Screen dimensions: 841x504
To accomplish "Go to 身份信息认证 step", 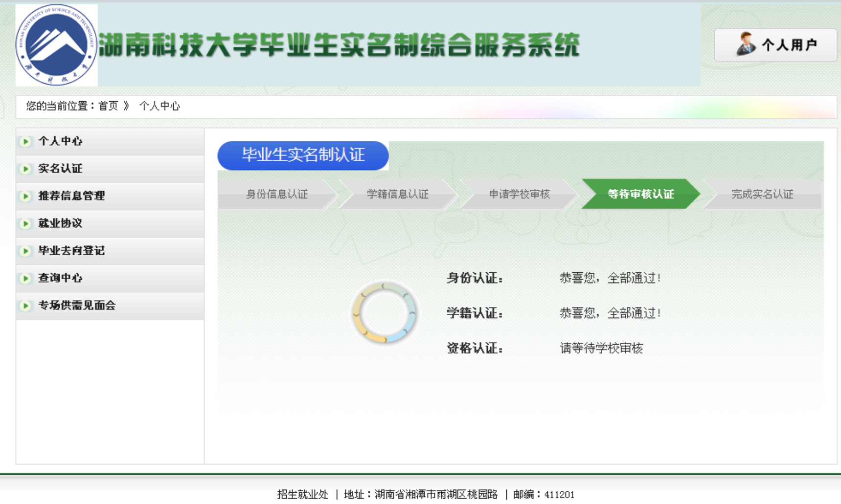I will click(x=276, y=194).
